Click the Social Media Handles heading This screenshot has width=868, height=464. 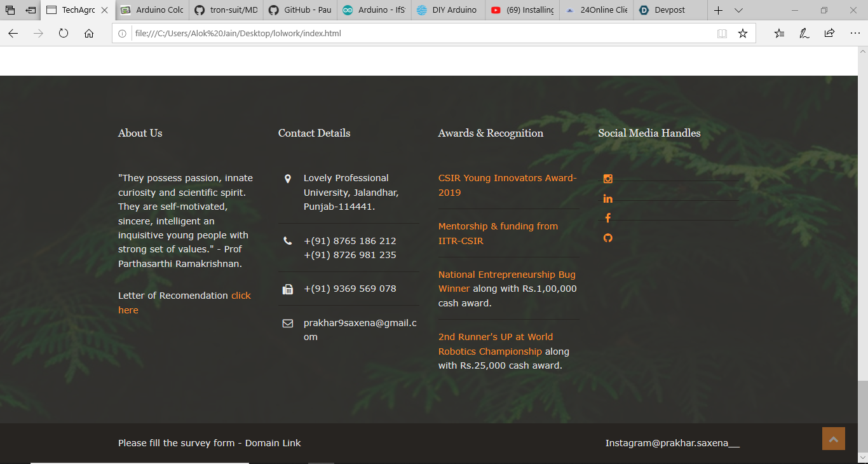649,133
